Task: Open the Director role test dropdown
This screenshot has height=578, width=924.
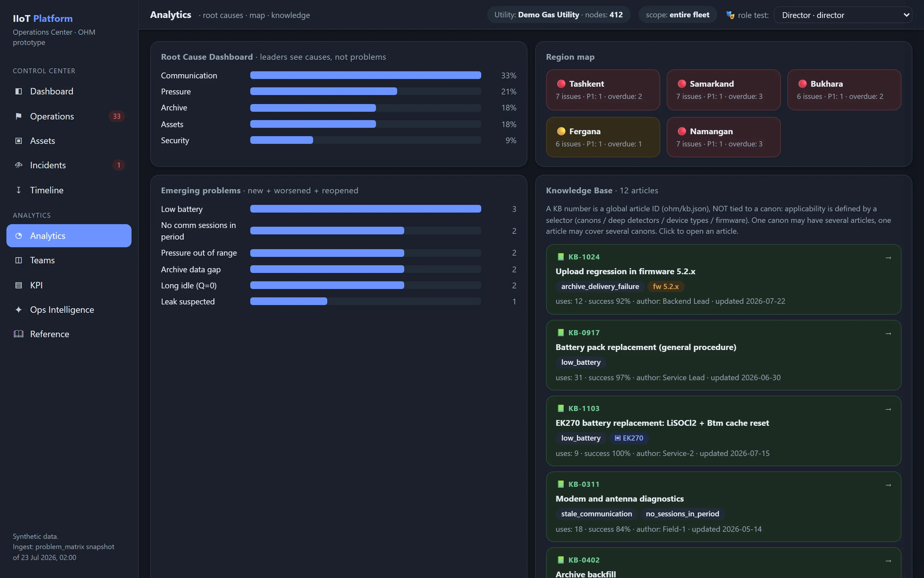Action: tap(843, 15)
